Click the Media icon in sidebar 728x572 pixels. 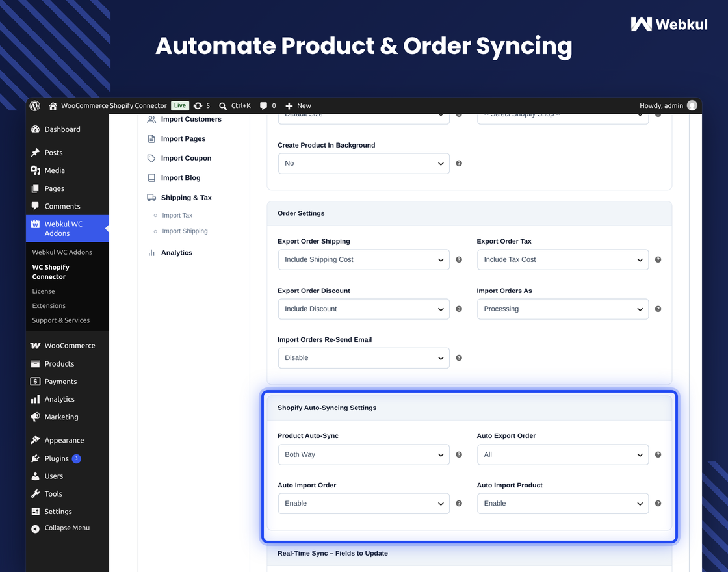coord(35,170)
